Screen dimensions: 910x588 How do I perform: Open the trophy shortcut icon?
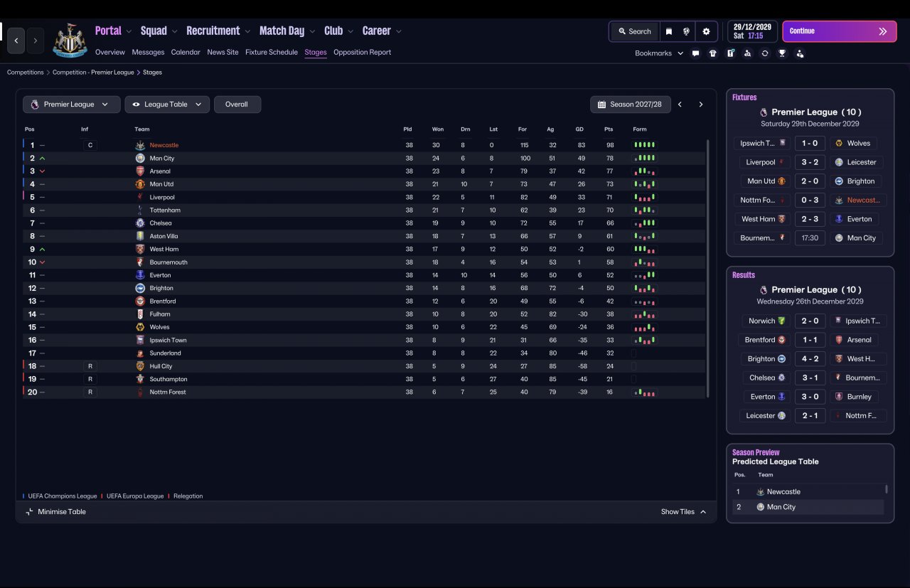coord(782,53)
